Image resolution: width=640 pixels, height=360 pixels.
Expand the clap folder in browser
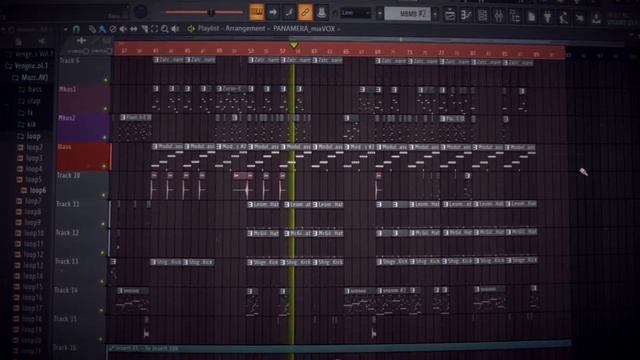(30, 101)
